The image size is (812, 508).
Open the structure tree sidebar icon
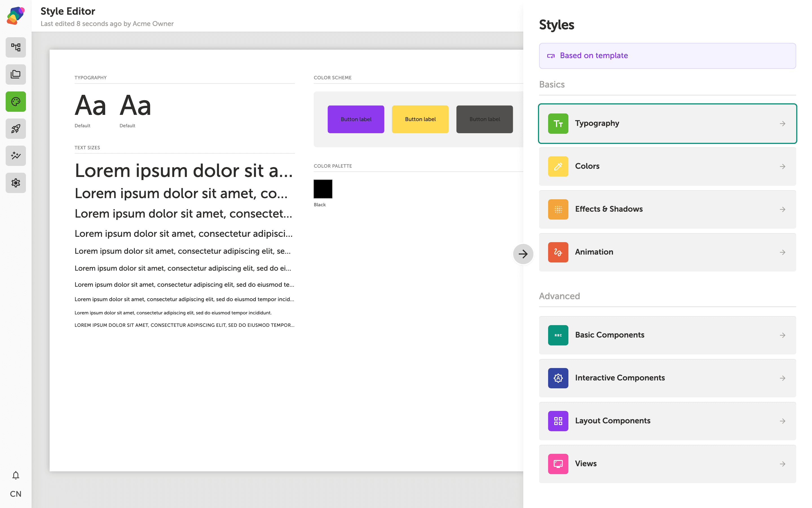coord(16,47)
